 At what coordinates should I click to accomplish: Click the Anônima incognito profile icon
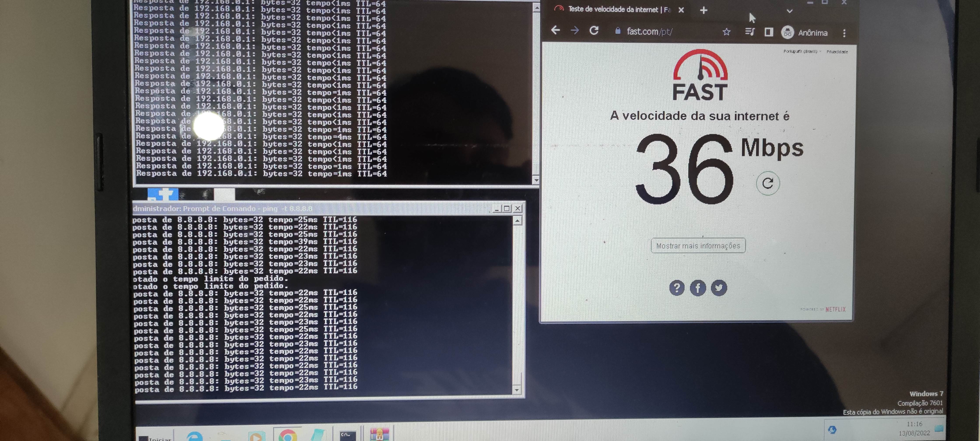click(x=787, y=33)
